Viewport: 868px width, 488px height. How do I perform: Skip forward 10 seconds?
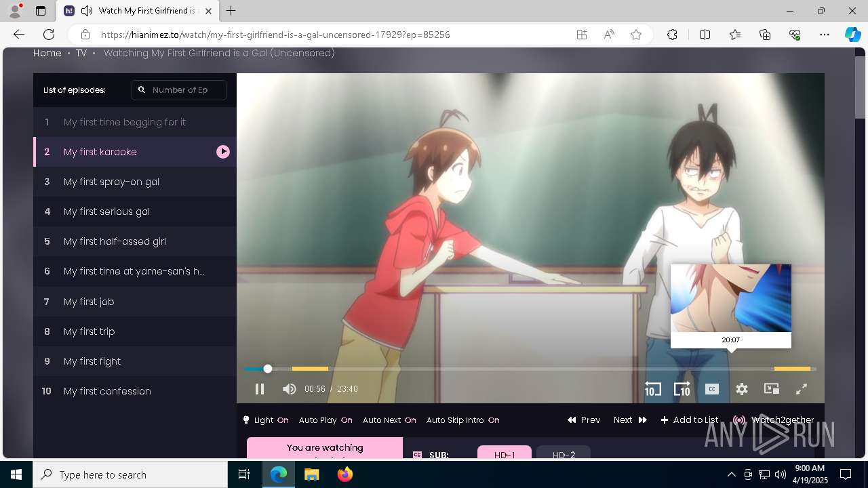[x=682, y=389]
